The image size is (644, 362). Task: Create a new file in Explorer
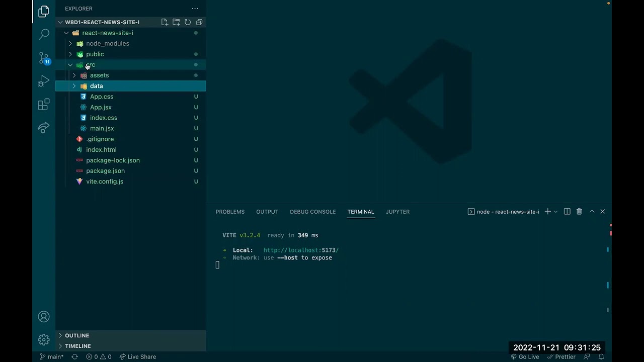(x=165, y=22)
